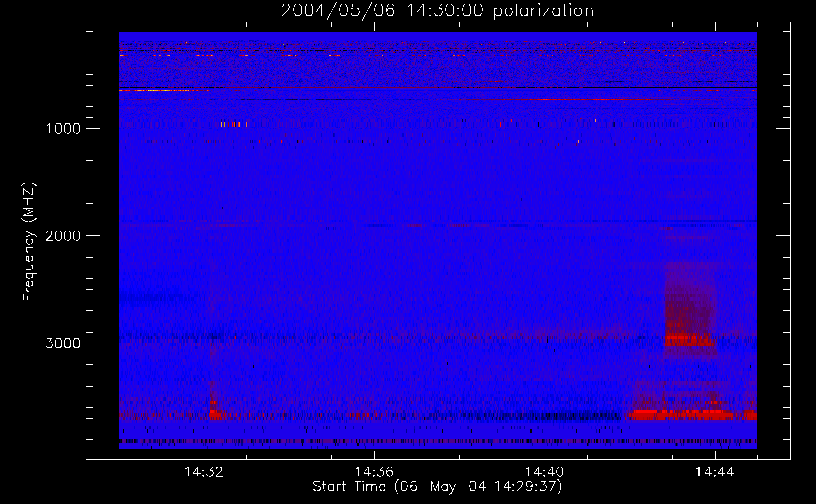
Task: Click the 14:32 time axis label
Action: 204,472
